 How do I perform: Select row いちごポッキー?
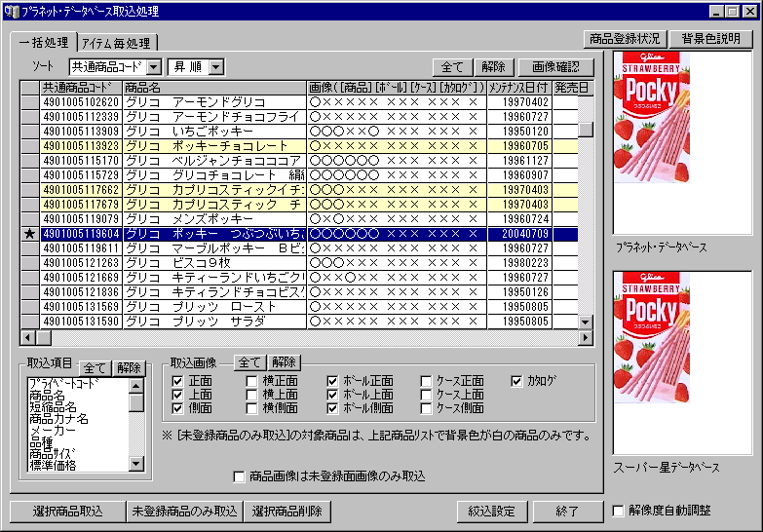click(299, 132)
